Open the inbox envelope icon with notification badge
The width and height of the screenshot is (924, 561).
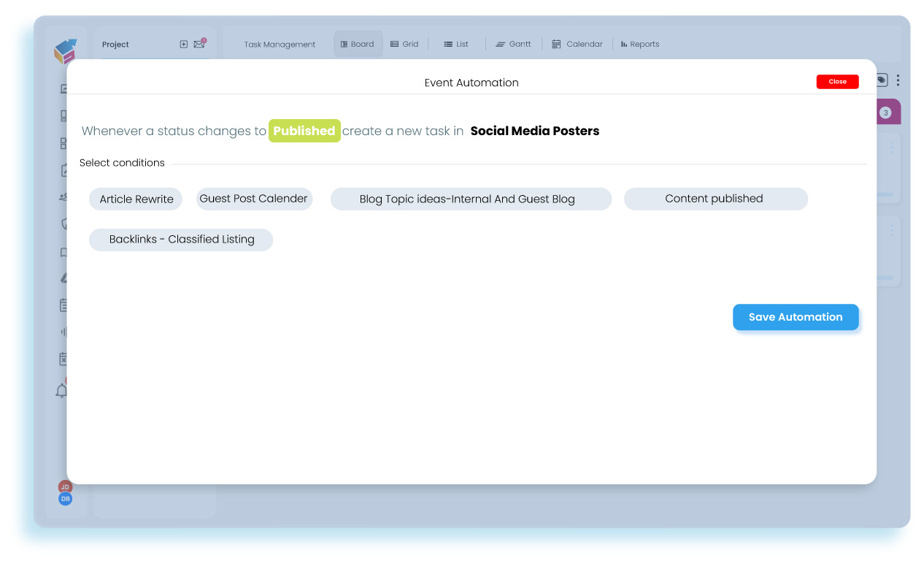(x=199, y=45)
